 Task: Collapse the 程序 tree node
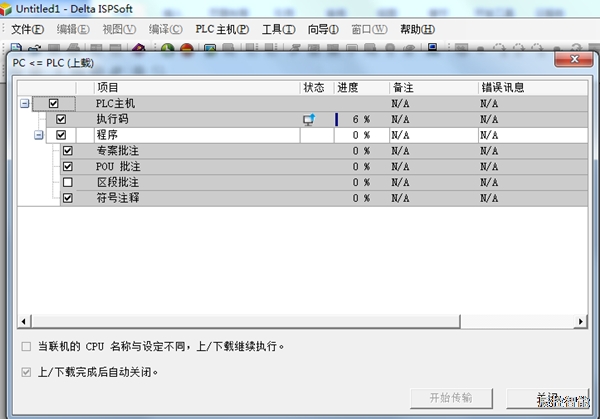point(39,135)
